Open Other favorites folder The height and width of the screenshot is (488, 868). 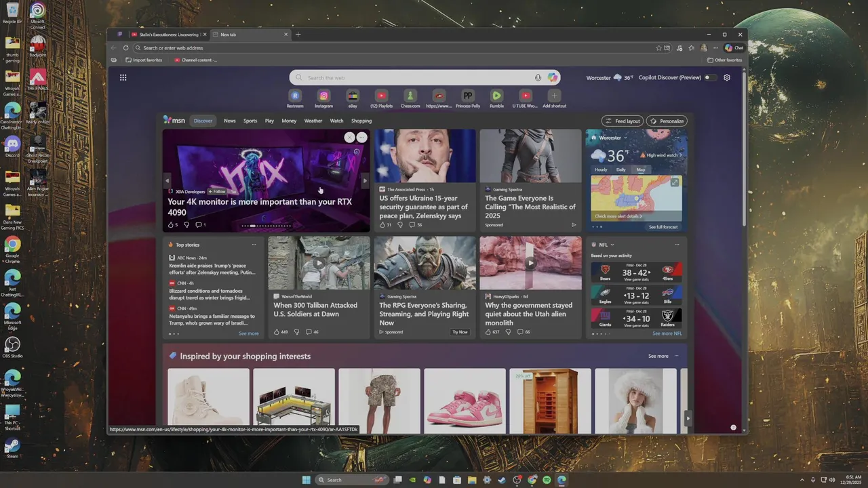coord(725,60)
